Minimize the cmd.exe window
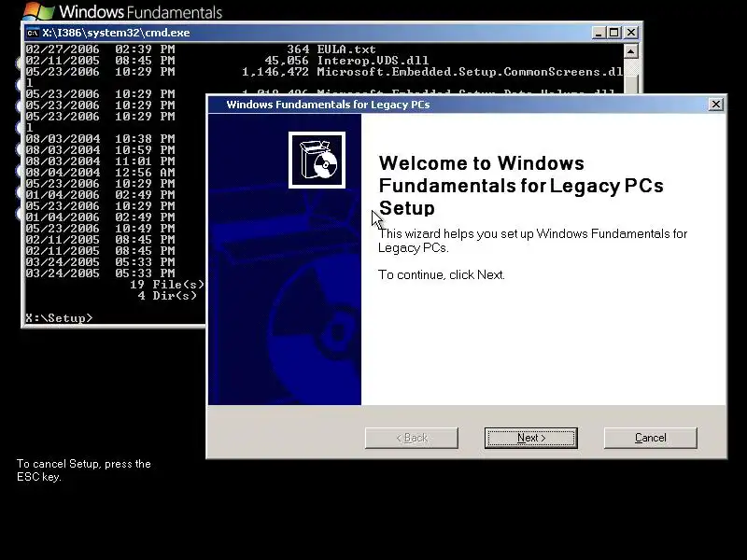 [599, 33]
